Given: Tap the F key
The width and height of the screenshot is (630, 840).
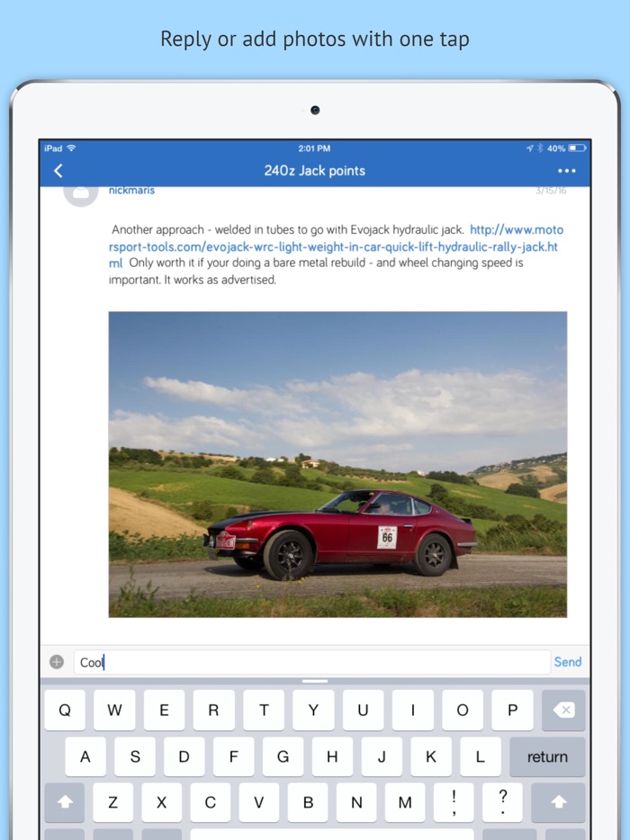Looking at the screenshot, I should coord(234,756).
